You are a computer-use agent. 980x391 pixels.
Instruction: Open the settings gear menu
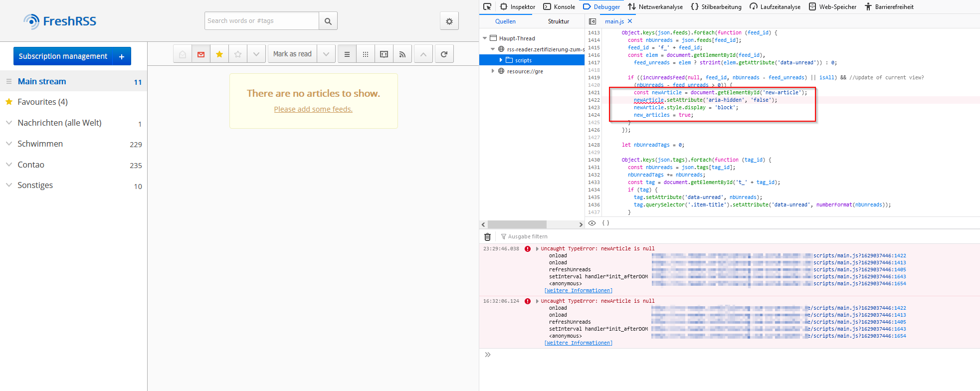pos(449,21)
